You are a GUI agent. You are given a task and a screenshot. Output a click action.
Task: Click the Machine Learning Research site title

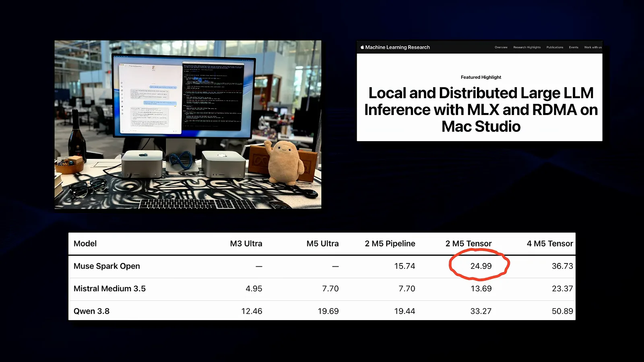pos(397,47)
